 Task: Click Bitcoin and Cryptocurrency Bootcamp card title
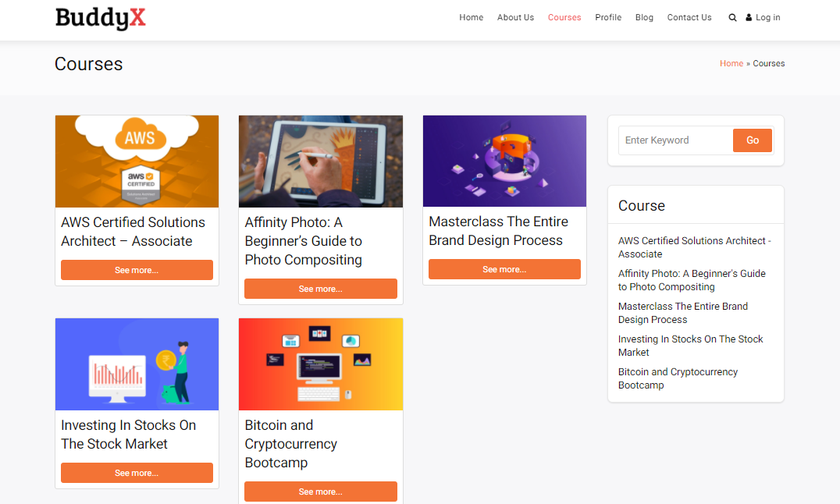[x=291, y=444]
